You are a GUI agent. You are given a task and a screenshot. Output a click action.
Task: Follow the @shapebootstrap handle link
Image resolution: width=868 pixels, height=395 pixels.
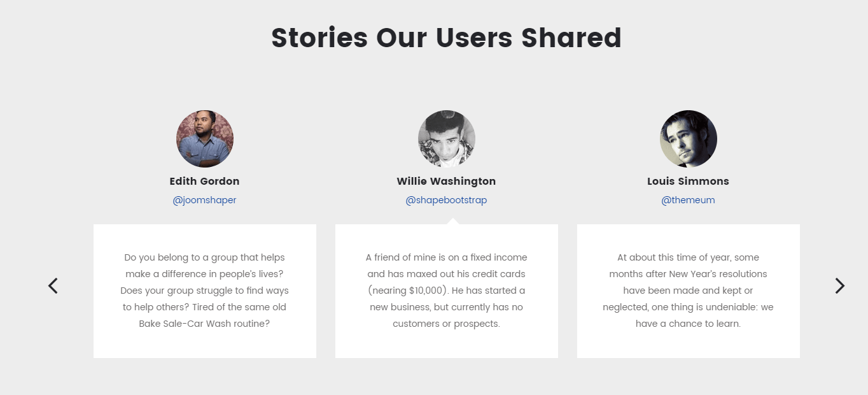pyautogui.click(x=447, y=200)
